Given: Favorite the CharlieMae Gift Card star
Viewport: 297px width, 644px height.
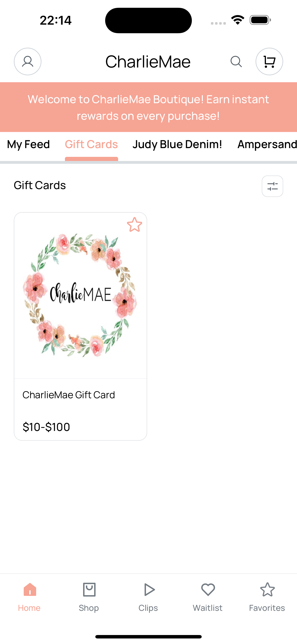Looking at the screenshot, I should point(134,225).
